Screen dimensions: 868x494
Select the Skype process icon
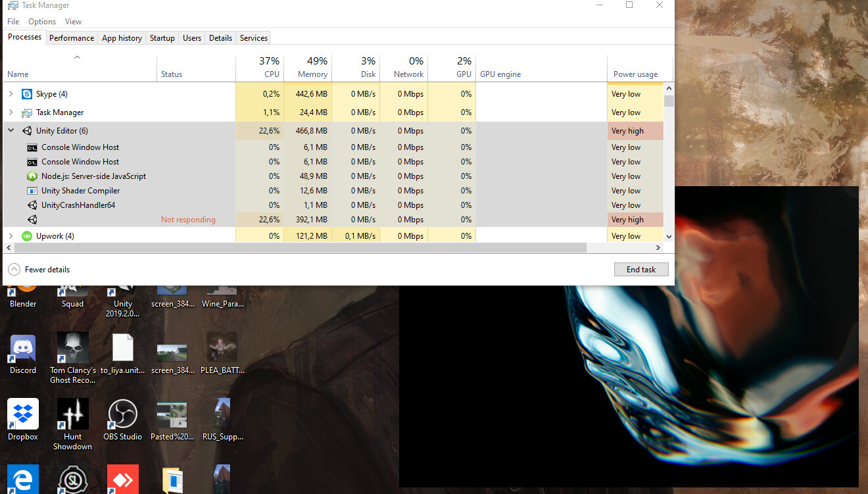[26, 93]
